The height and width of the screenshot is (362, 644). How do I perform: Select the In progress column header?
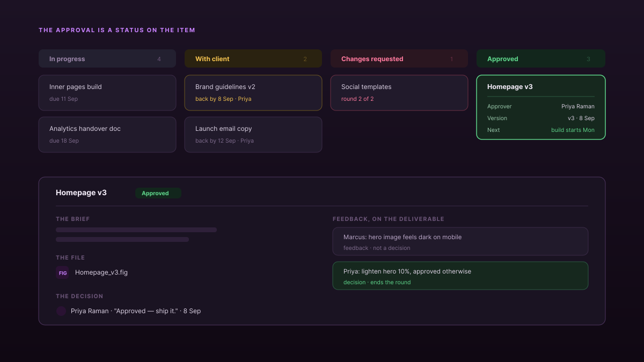[107, 59]
